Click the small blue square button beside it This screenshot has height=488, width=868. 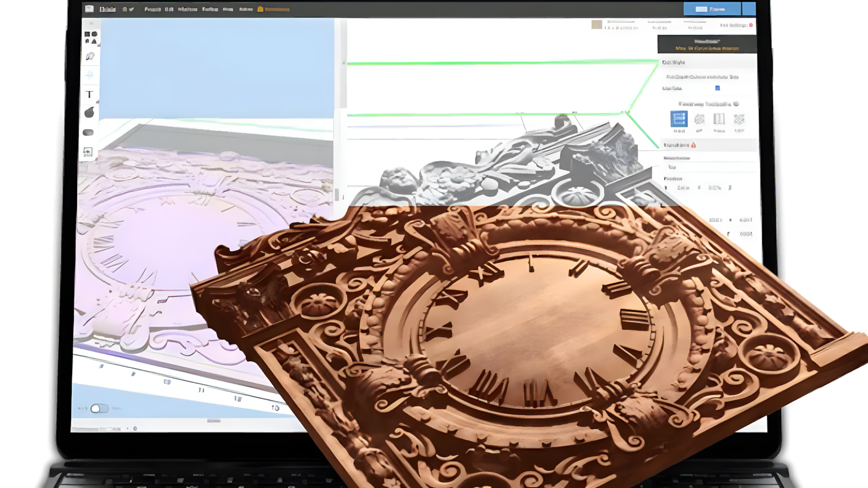click(749, 9)
